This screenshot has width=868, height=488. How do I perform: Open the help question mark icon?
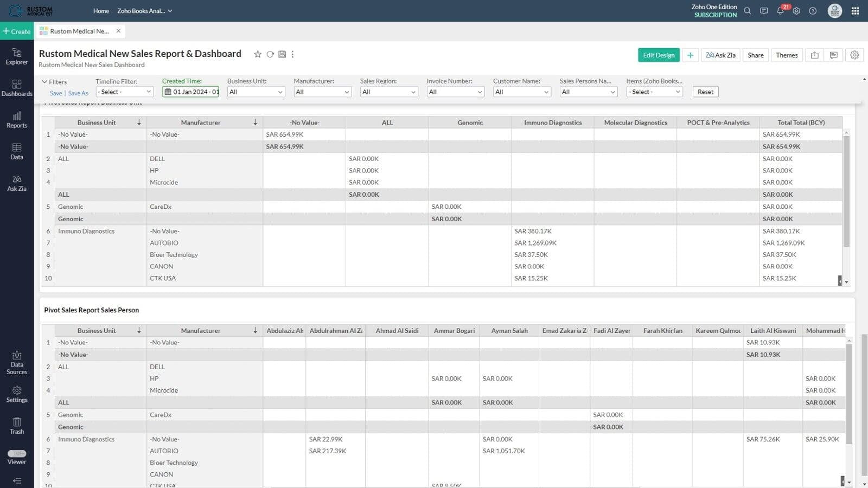point(813,11)
